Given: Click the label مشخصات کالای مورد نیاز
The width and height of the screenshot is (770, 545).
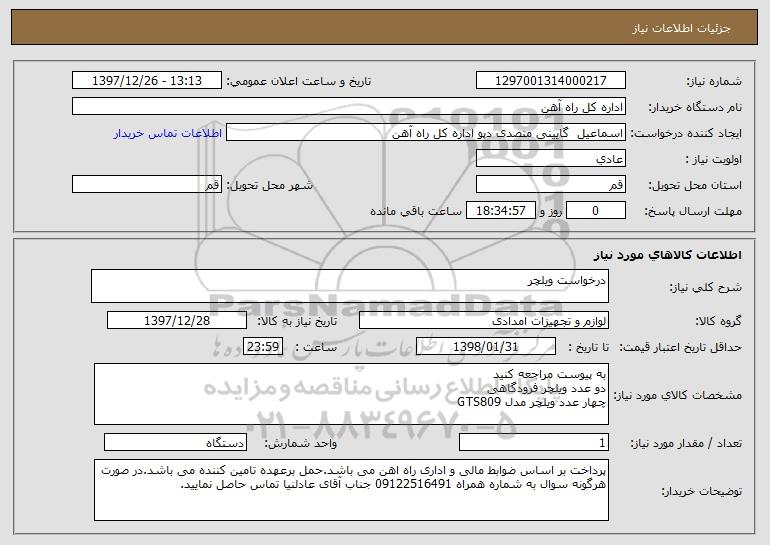Looking at the screenshot, I should tap(678, 395).
